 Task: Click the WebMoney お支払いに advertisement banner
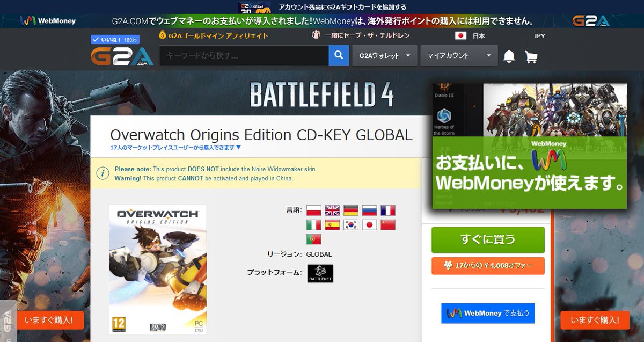tap(530, 145)
